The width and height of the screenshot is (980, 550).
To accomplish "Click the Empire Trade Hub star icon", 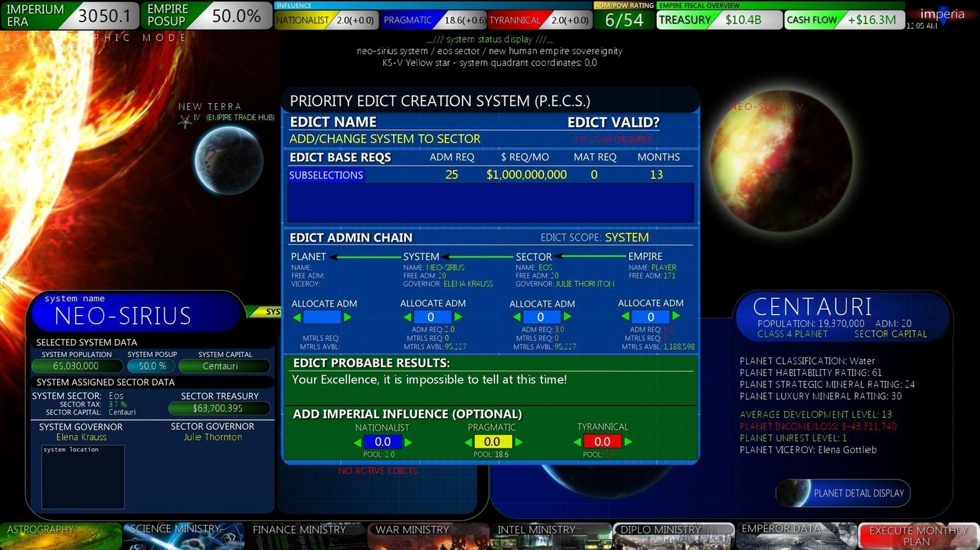I will pos(185,121).
